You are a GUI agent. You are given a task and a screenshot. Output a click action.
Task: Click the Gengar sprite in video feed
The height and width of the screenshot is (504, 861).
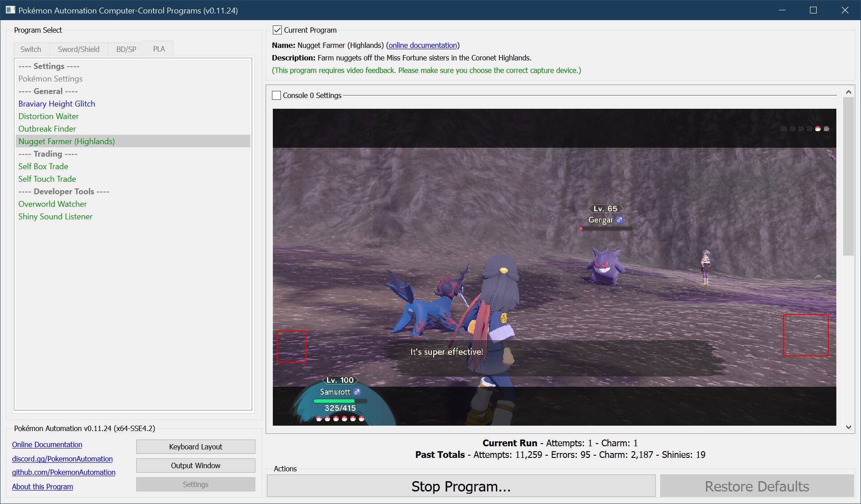pyautogui.click(x=605, y=266)
